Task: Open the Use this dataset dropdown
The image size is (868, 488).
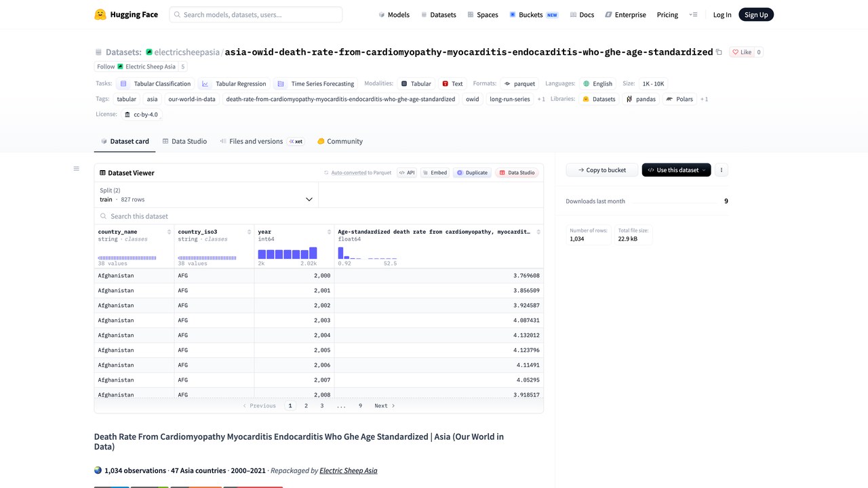Action: (x=676, y=170)
